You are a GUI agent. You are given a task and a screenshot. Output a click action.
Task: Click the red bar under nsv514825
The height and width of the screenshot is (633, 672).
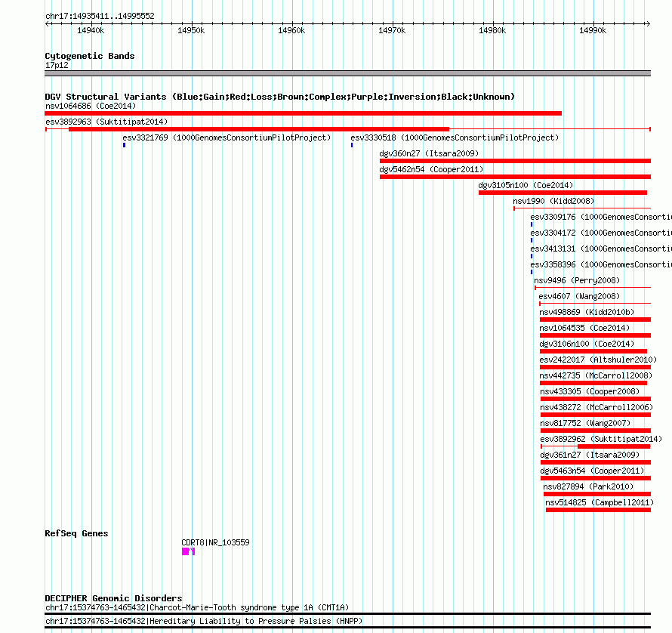click(598, 510)
